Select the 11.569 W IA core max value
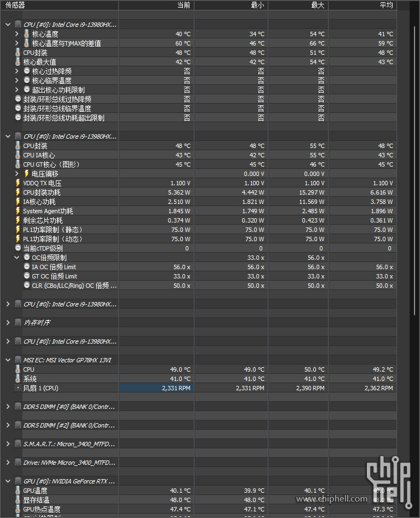The width and height of the screenshot is (420, 518). tap(312, 202)
